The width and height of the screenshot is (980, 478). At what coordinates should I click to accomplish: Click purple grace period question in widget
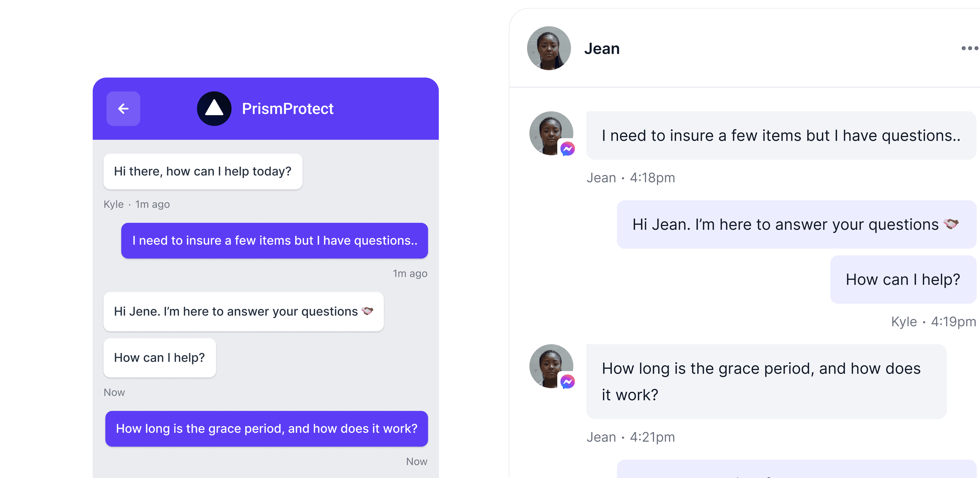click(x=266, y=429)
